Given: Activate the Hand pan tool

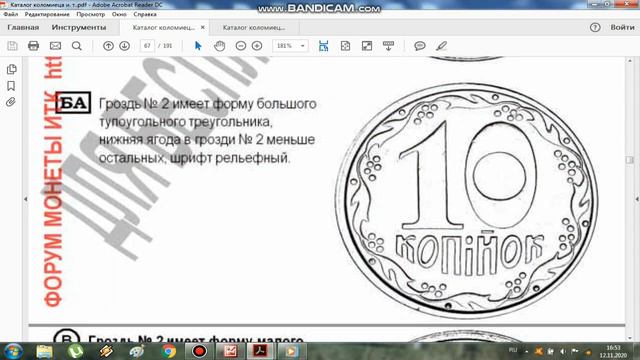Looking at the screenshot, I should coord(220,46).
